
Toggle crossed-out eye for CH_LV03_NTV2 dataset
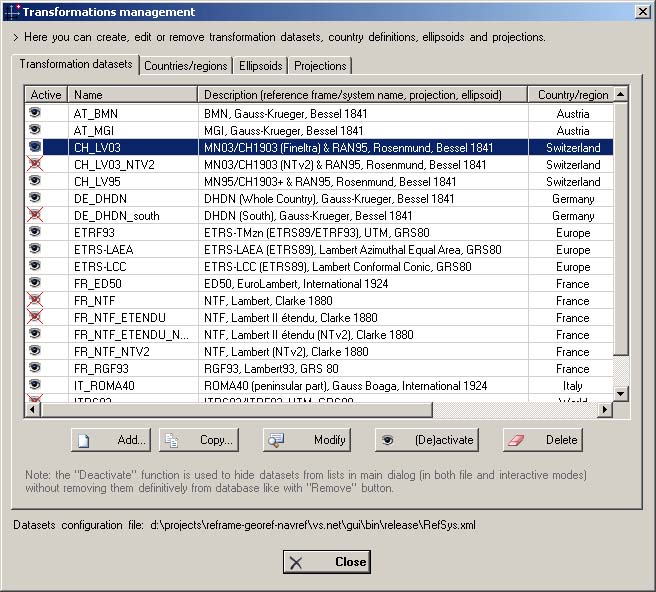point(36,165)
